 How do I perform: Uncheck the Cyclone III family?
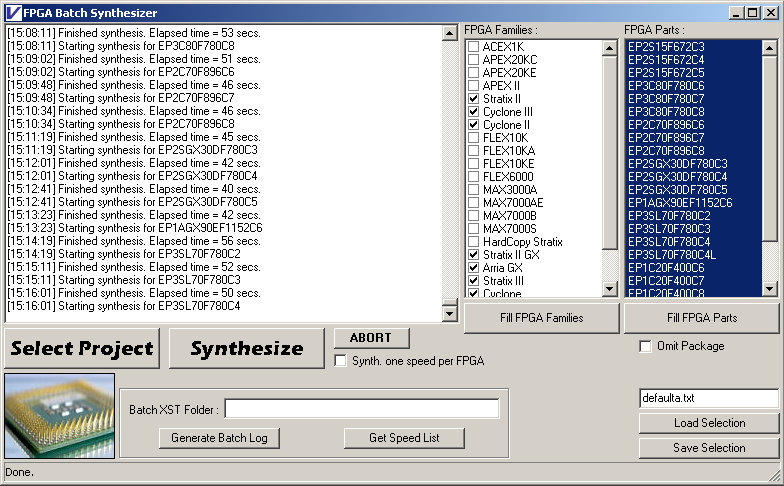pos(474,112)
